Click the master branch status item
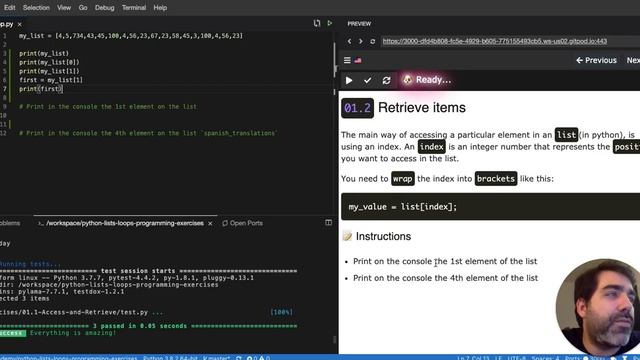The width and height of the screenshot is (640, 360). click(216, 358)
